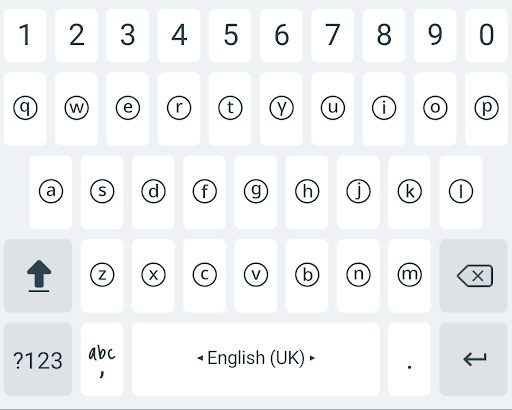
Task: Tap the circled letter a key
Action: point(51,192)
